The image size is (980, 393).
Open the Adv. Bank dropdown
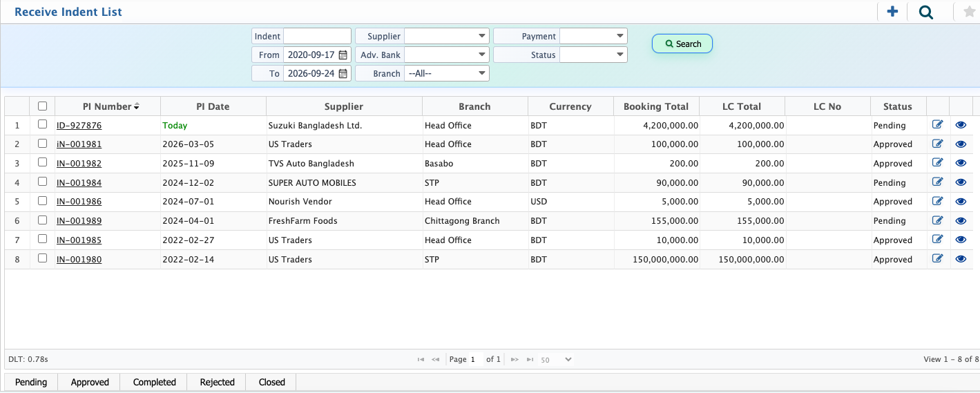[x=447, y=55]
